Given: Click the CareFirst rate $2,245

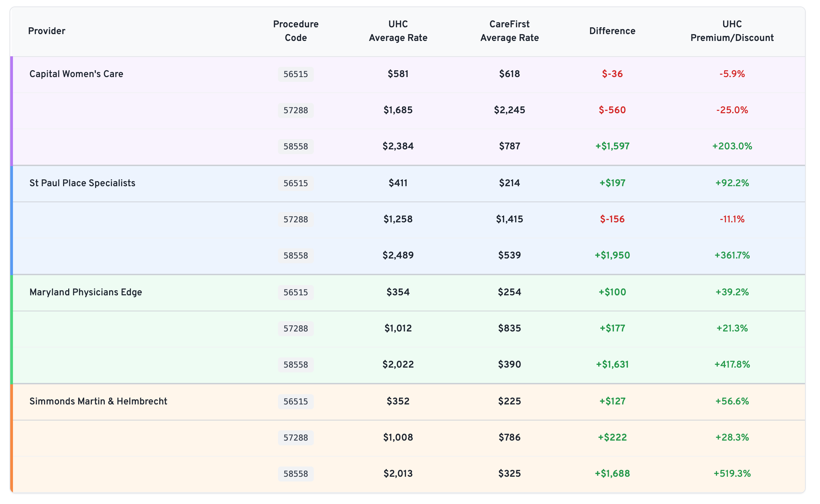Looking at the screenshot, I should click(510, 110).
